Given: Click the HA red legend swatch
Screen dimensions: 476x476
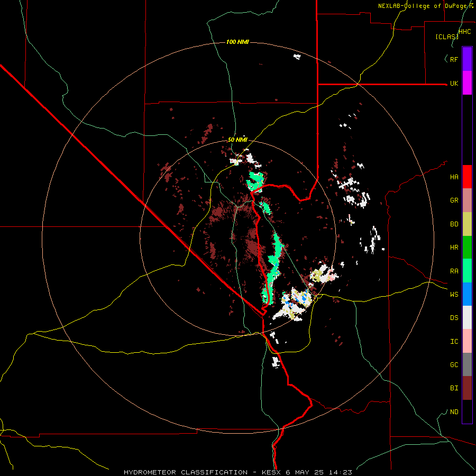Looking at the screenshot, I should coord(467,177).
